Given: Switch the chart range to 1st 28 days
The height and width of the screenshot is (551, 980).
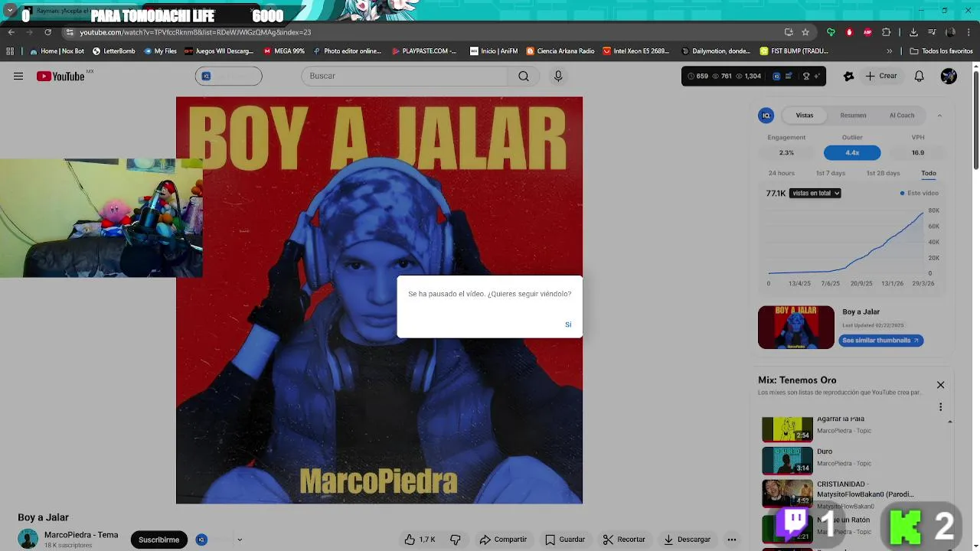Looking at the screenshot, I should click(x=883, y=173).
